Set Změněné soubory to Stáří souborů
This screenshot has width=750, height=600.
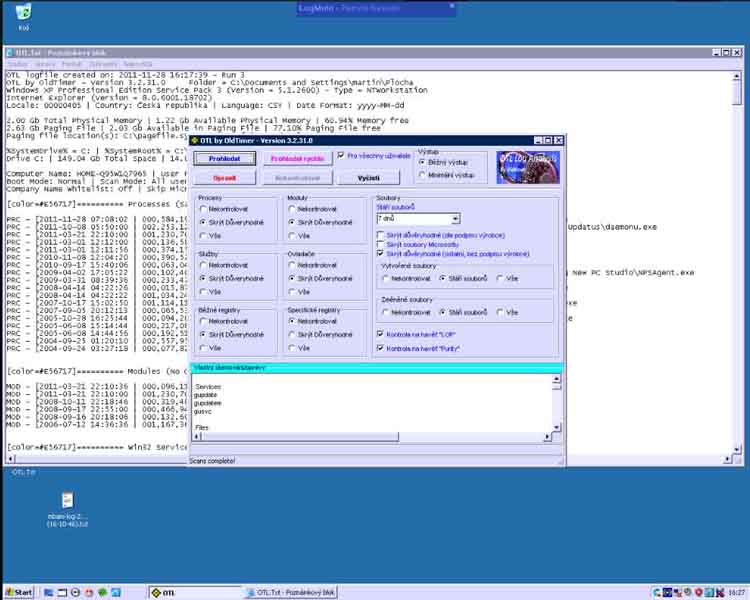443,312
